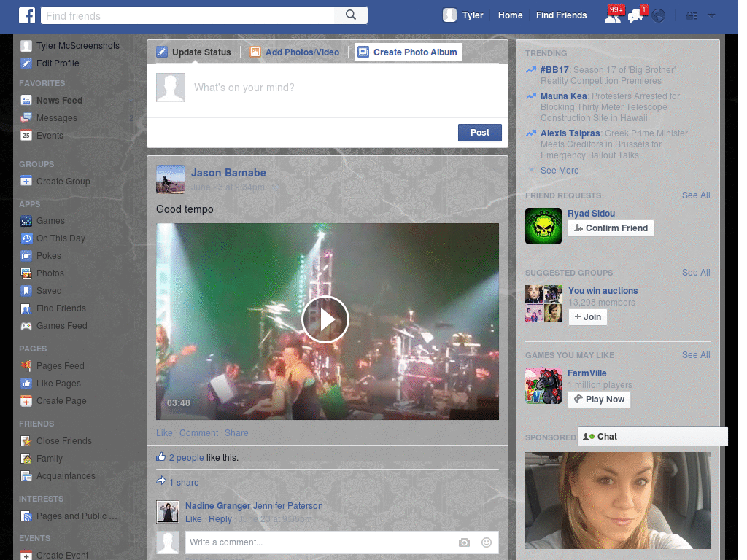Play the Good tempo video
Image resolution: width=747 pixels, height=560 pixels.
325,319
